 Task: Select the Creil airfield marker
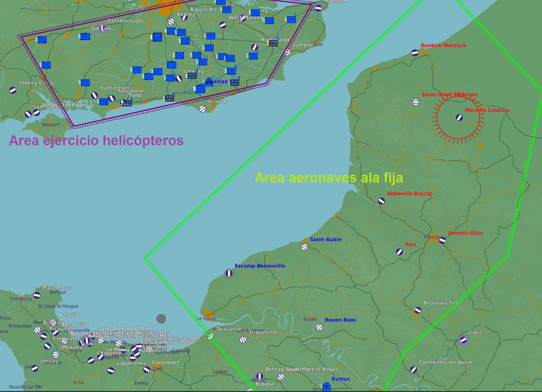(463, 340)
